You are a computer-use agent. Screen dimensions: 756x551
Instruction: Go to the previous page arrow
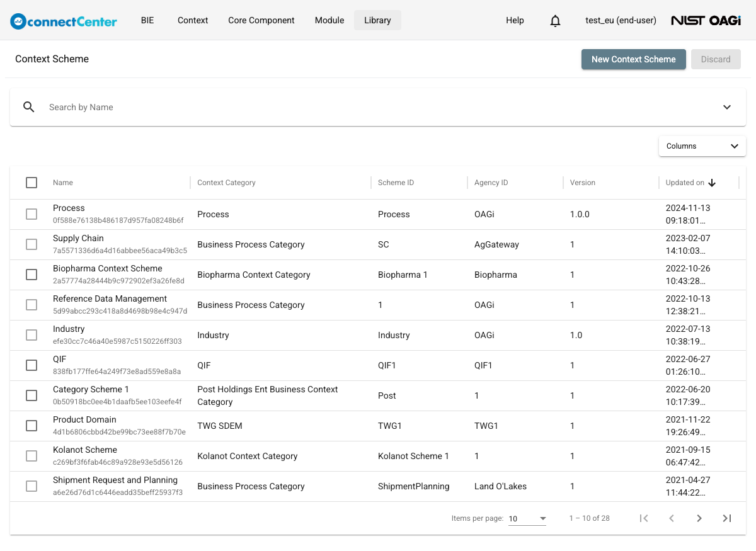tap(672, 518)
